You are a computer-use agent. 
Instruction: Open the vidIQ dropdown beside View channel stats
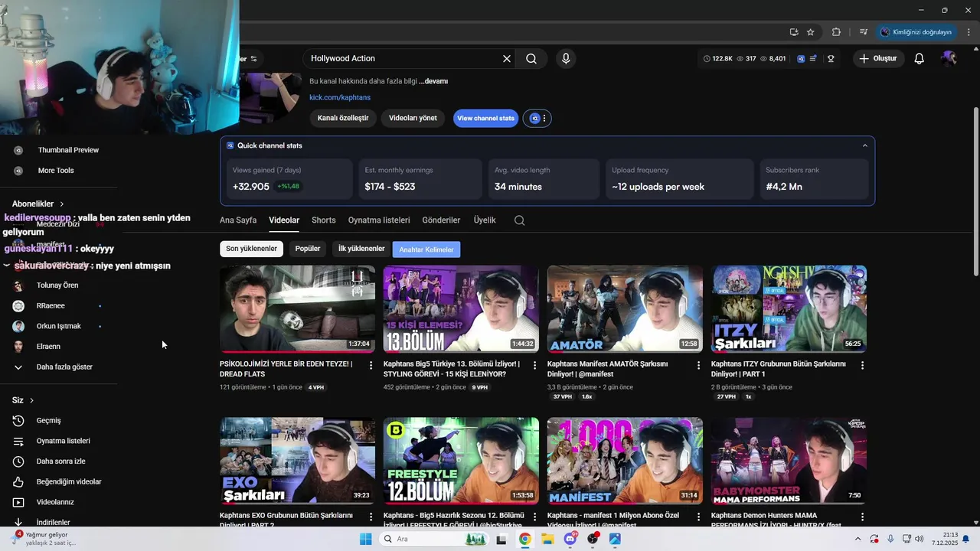pyautogui.click(x=537, y=119)
